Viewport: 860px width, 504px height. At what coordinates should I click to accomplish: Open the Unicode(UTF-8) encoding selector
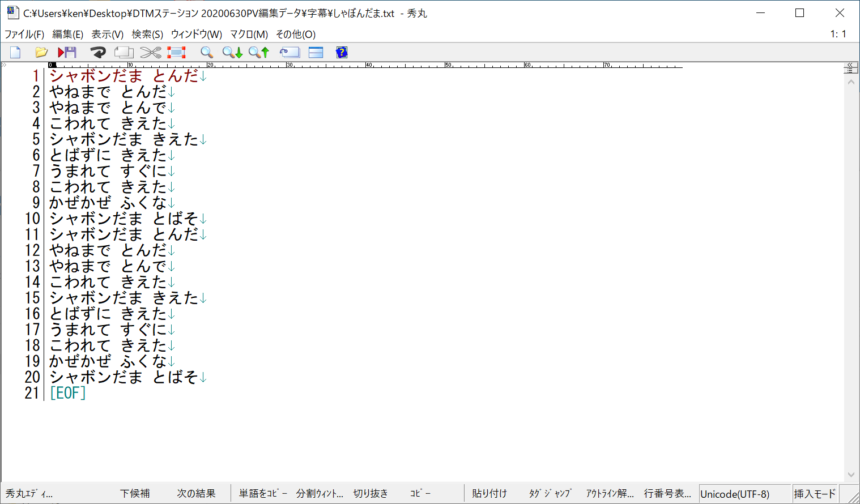[744, 494]
